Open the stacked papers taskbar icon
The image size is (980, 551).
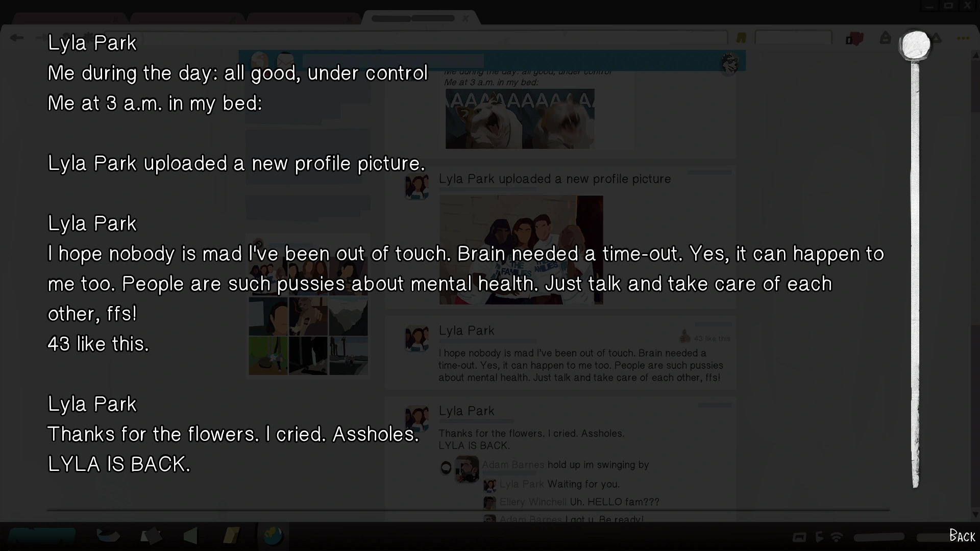tap(151, 536)
